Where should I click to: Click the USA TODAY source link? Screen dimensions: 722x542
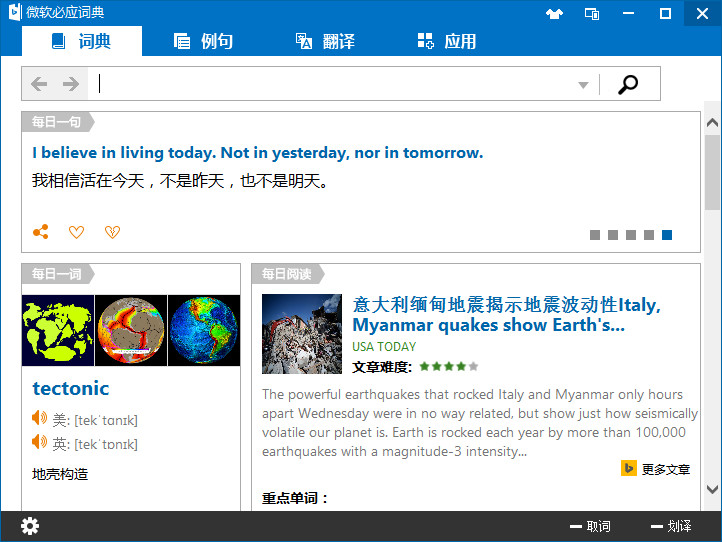(384, 347)
